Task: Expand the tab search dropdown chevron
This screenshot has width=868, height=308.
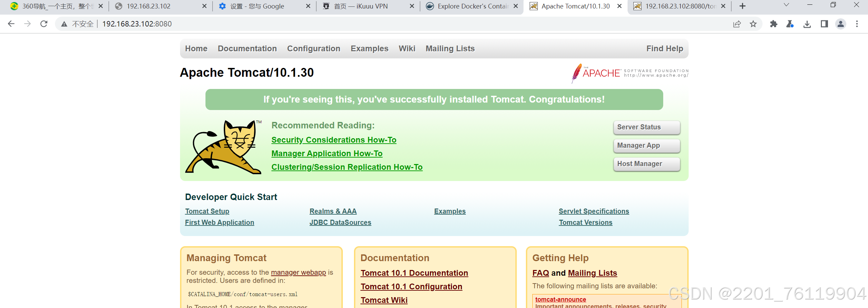Action: click(x=787, y=5)
